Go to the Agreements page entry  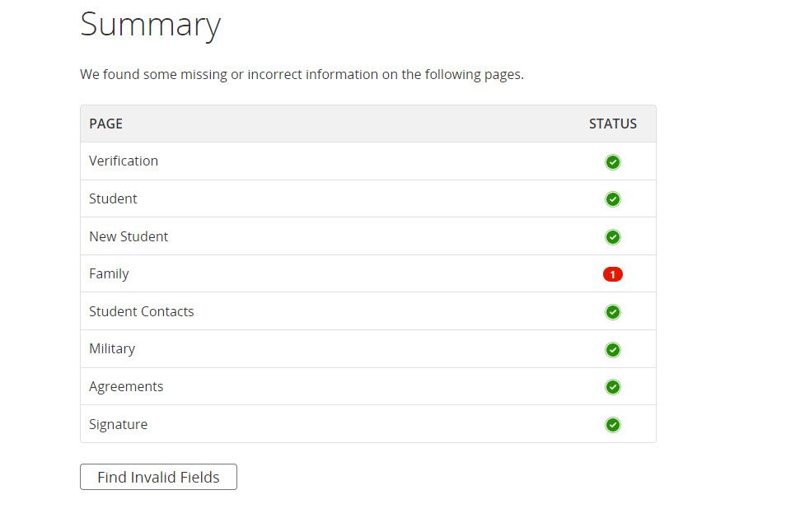(x=126, y=386)
